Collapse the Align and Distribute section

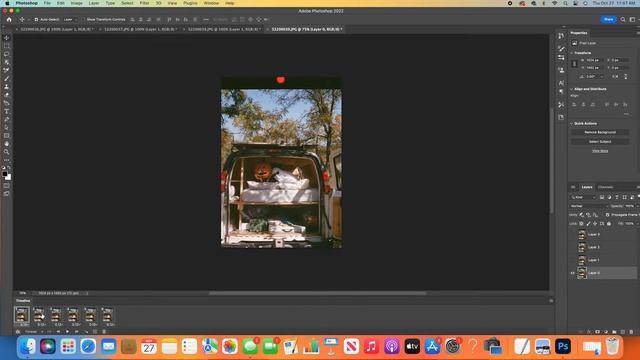[571, 89]
